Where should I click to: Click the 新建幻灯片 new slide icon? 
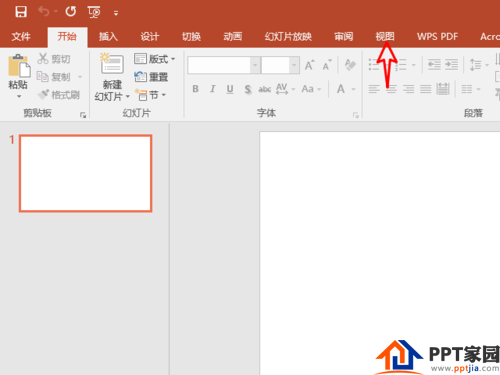click(x=112, y=64)
